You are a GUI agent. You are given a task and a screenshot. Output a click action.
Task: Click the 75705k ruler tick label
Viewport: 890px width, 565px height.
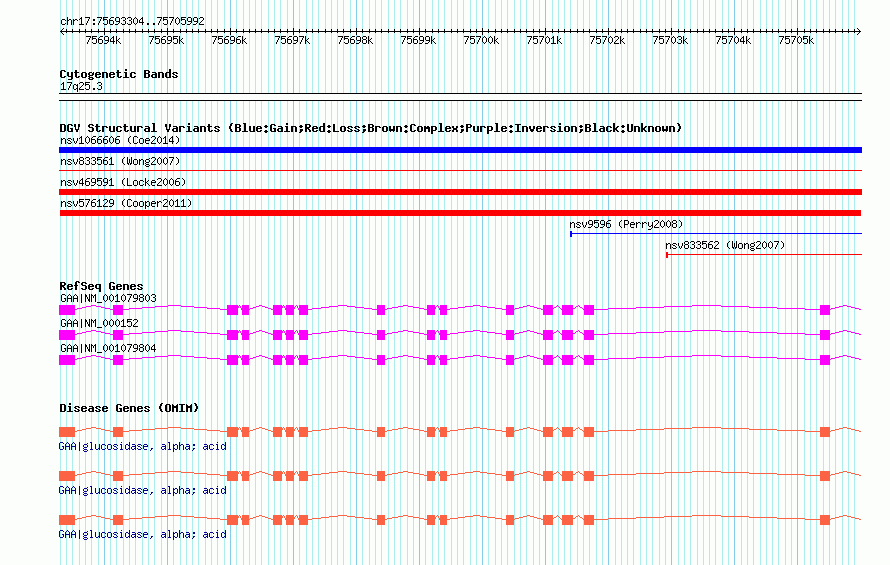(x=796, y=41)
